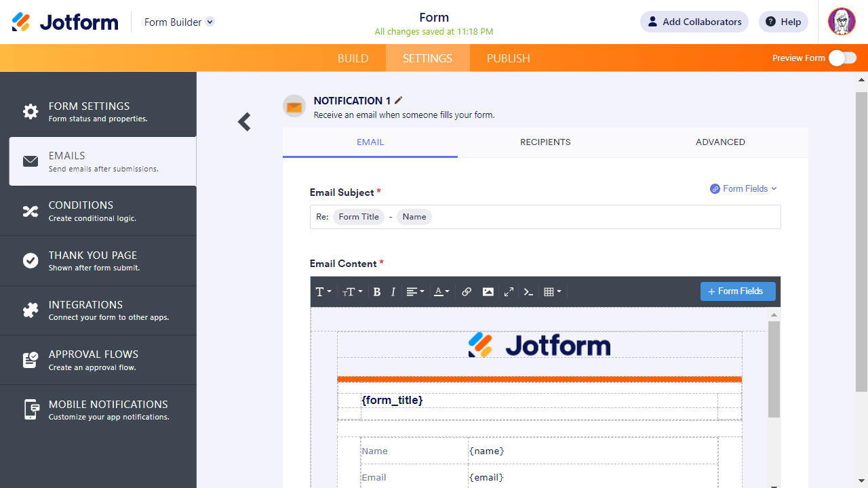Select the Emails sidebar section
Image resolution: width=868 pixels, height=488 pixels.
point(102,161)
